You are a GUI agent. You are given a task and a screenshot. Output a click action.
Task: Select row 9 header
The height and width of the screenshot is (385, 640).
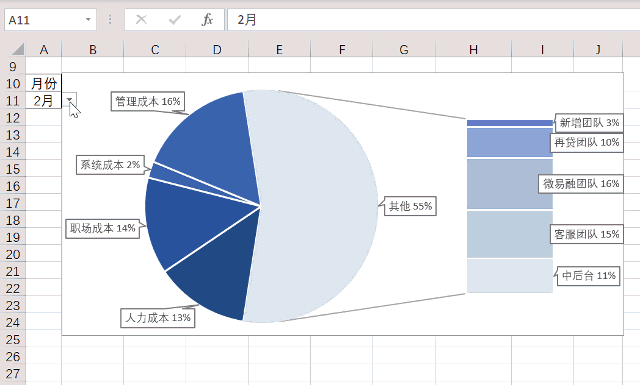click(x=13, y=66)
